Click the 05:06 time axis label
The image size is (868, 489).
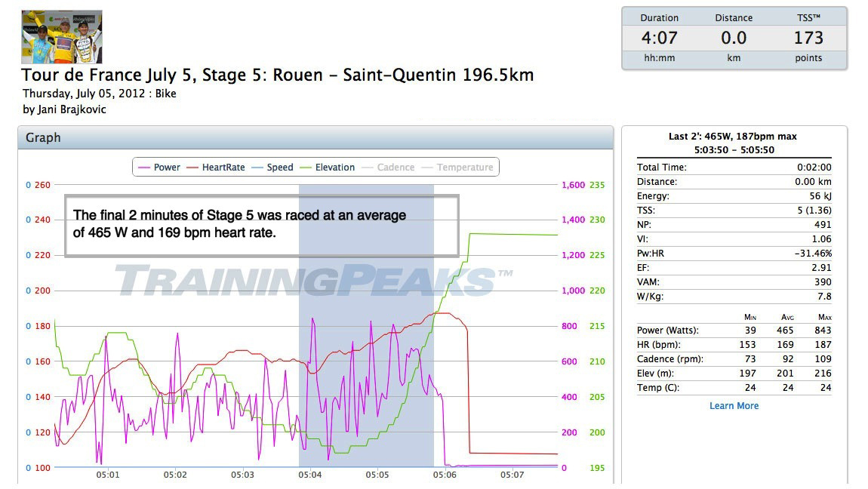(x=445, y=475)
